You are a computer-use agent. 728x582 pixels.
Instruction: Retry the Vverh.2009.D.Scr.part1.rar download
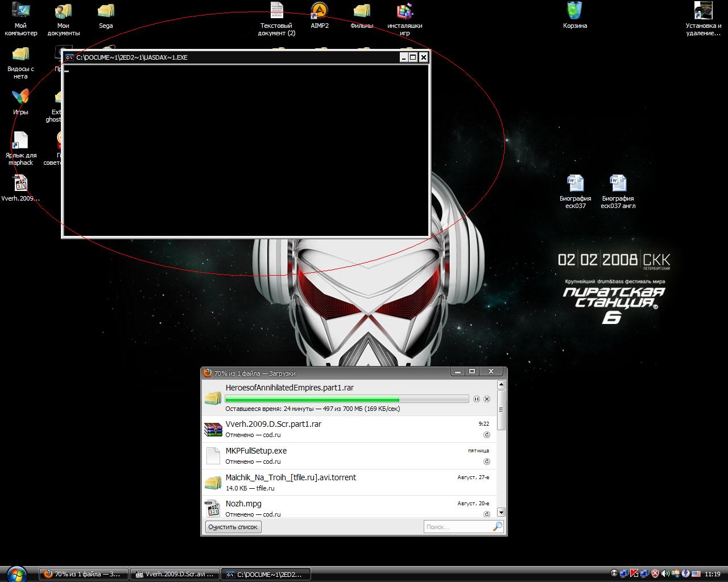pyautogui.click(x=487, y=435)
